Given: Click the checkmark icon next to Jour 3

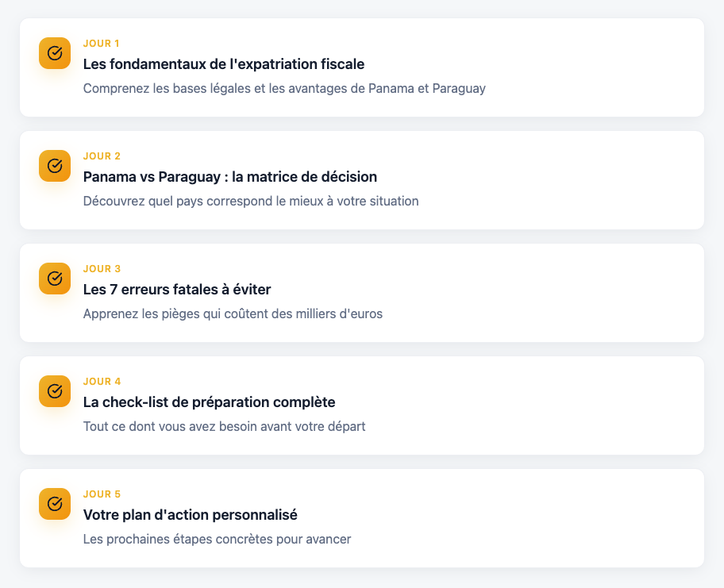Looking at the screenshot, I should [x=55, y=279].
